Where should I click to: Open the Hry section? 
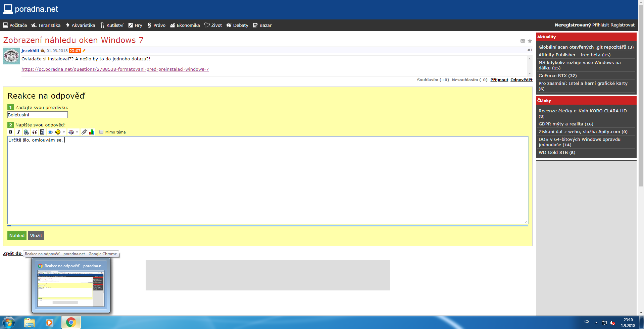(x=135, y=25)
